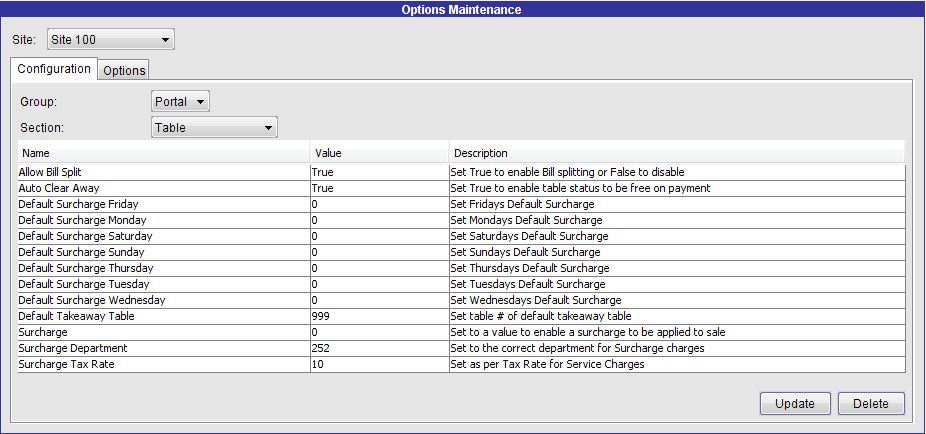Open the Site 100 dropdown
Image resolution: width=926 pixels, height=434 pixels.
pyautogui.click(x=110, y=40)
